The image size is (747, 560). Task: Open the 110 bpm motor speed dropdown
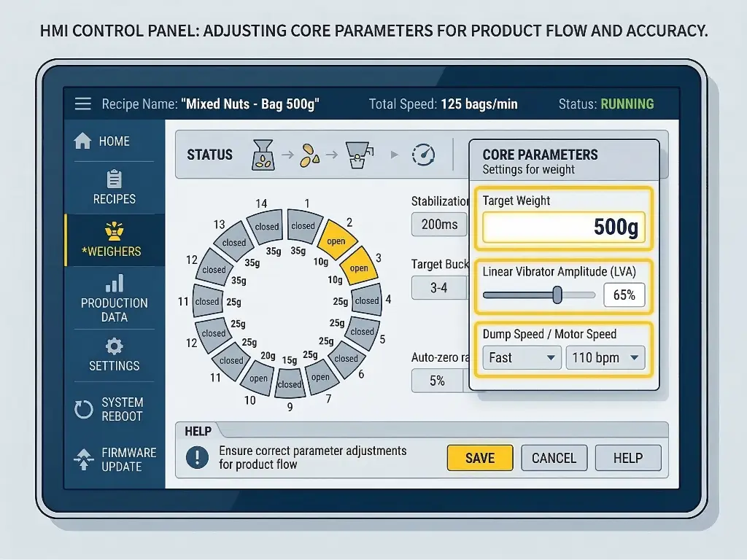tap(605, 358)
